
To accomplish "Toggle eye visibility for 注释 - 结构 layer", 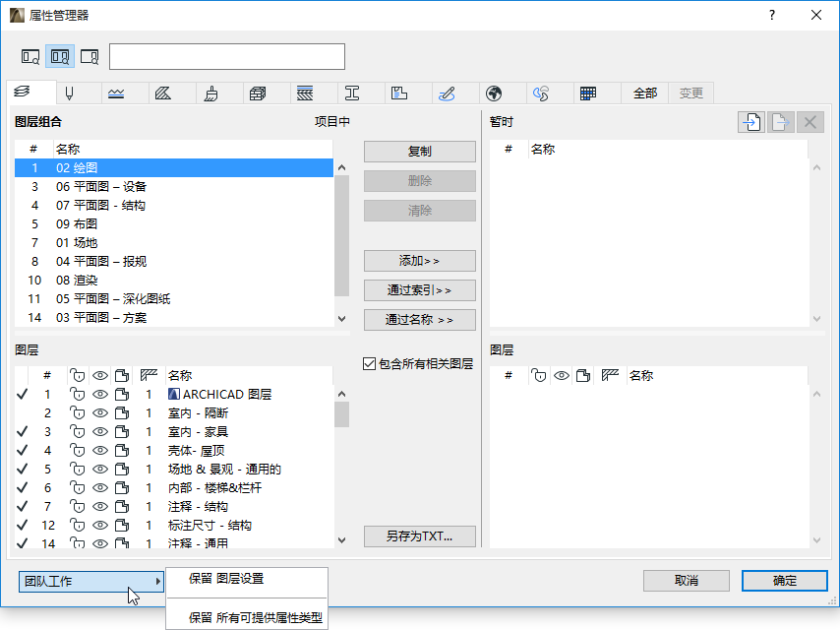I will click(x=100, y=507).
